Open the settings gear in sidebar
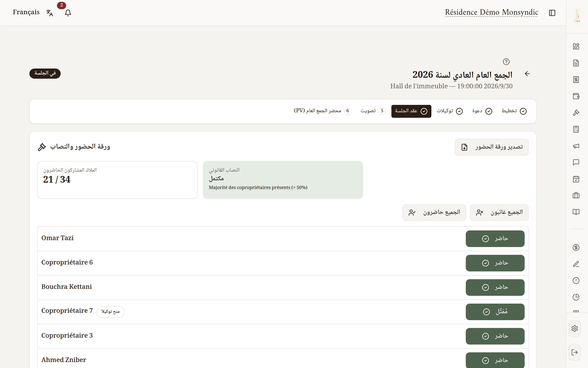 [x=575, y=328]
